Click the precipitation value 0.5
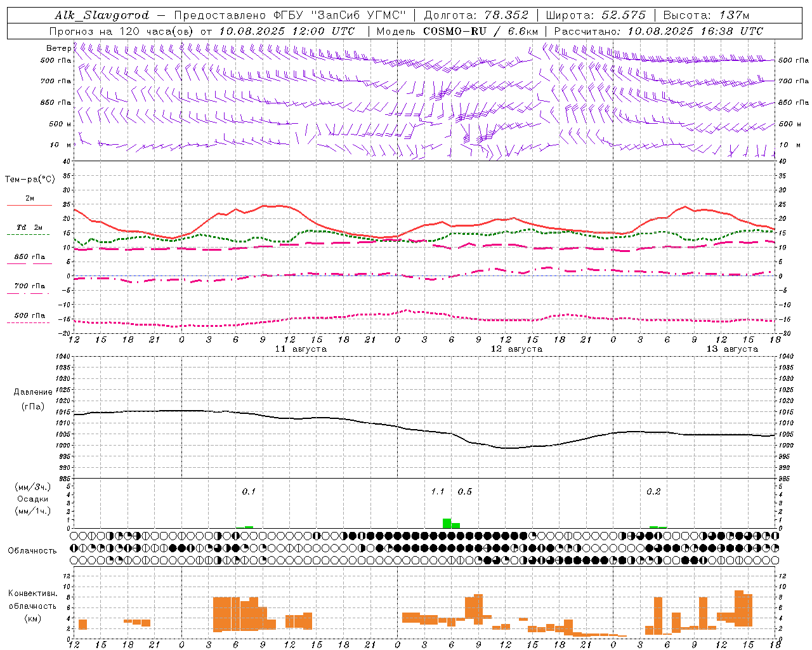 coord(465,491)
